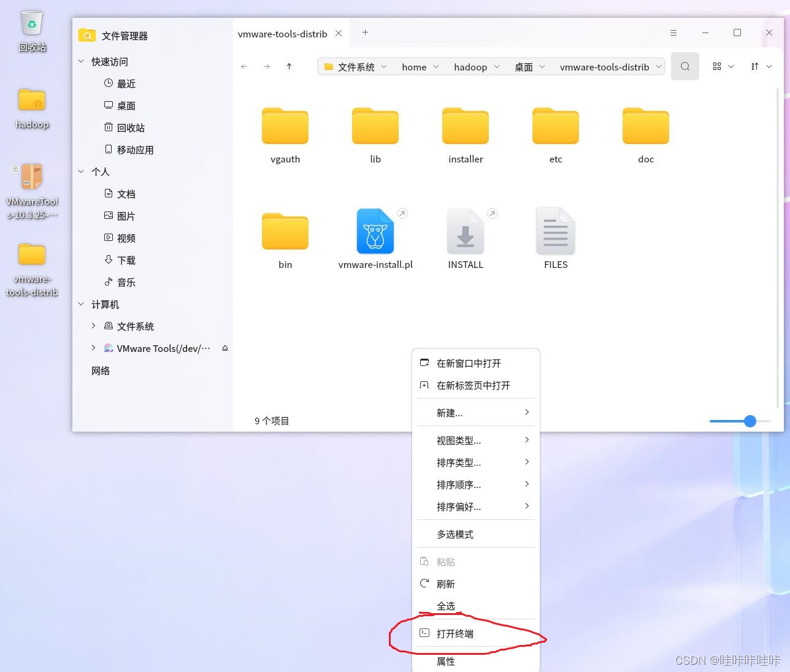Click the VMwareTools-10.3.25 archive on desktop
This screenshot has height=672, width=790.
coord(32,191)
